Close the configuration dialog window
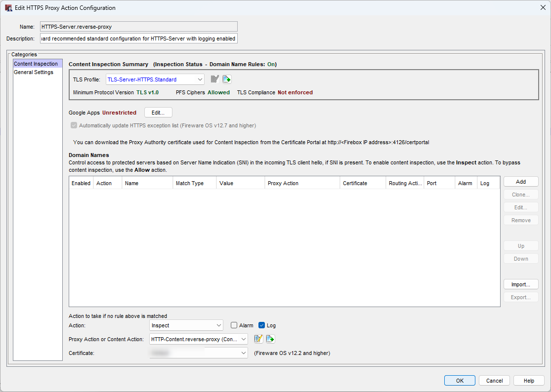The width and height of the screenshot is (551, 392). [543, 8]
